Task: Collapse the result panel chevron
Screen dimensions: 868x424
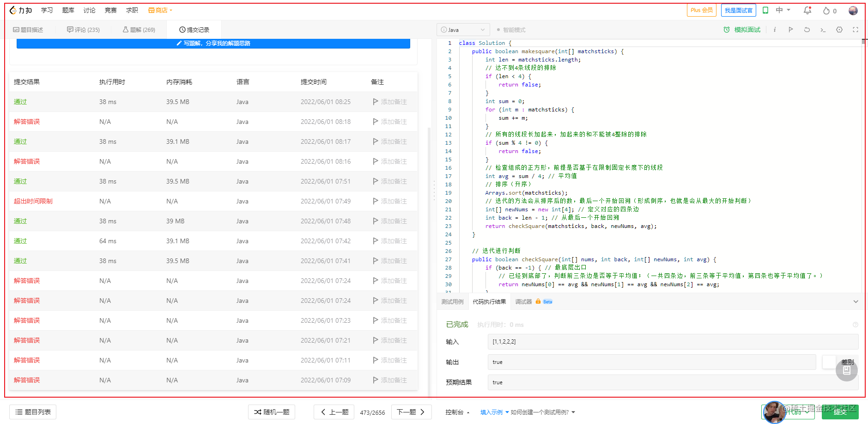Action: pos(856,301)
